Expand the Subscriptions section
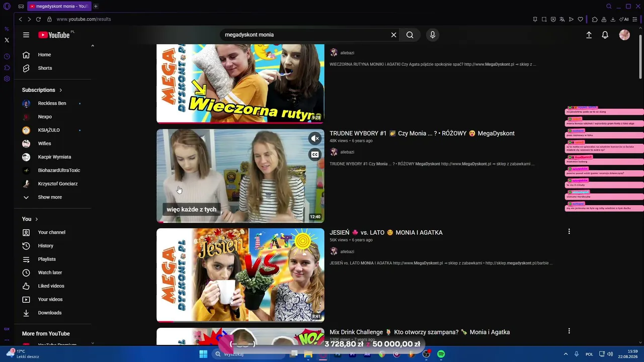644x362 pixels. click(42, 90)
